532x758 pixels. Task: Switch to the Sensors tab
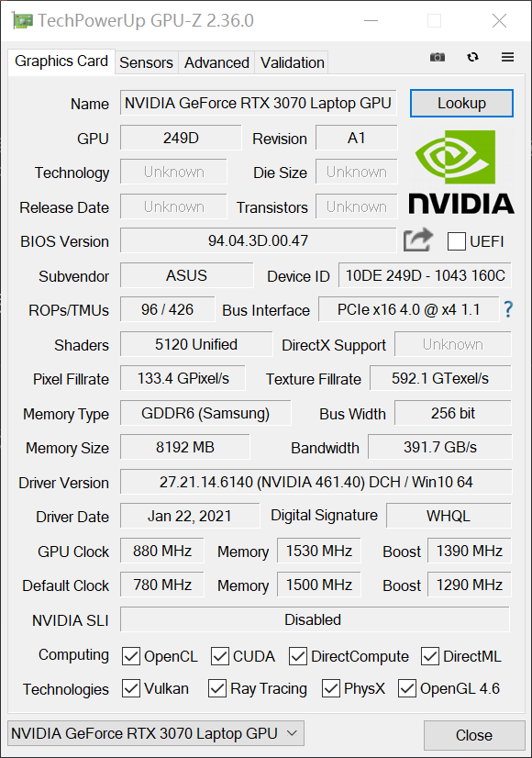pyautogui.click(x=146, y=62)
